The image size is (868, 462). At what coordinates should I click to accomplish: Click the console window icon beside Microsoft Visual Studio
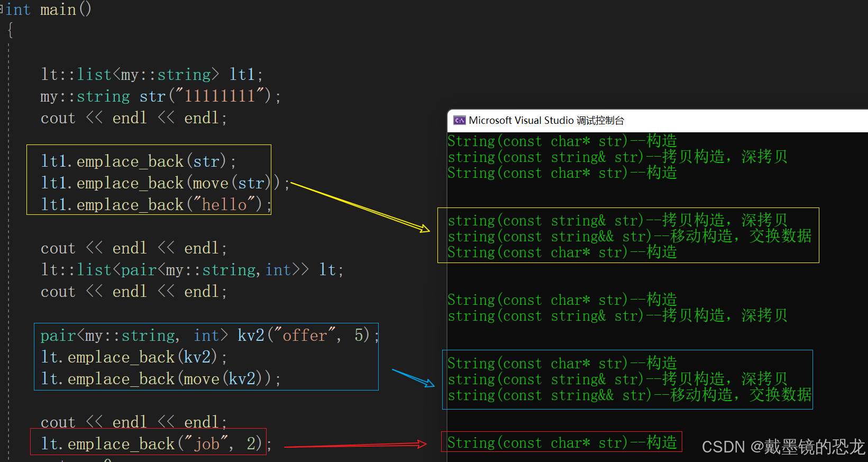pos(459,121)
